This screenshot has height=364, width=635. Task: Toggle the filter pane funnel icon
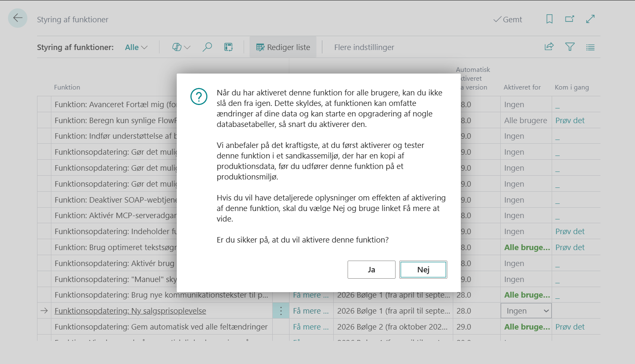coord(570,47)
